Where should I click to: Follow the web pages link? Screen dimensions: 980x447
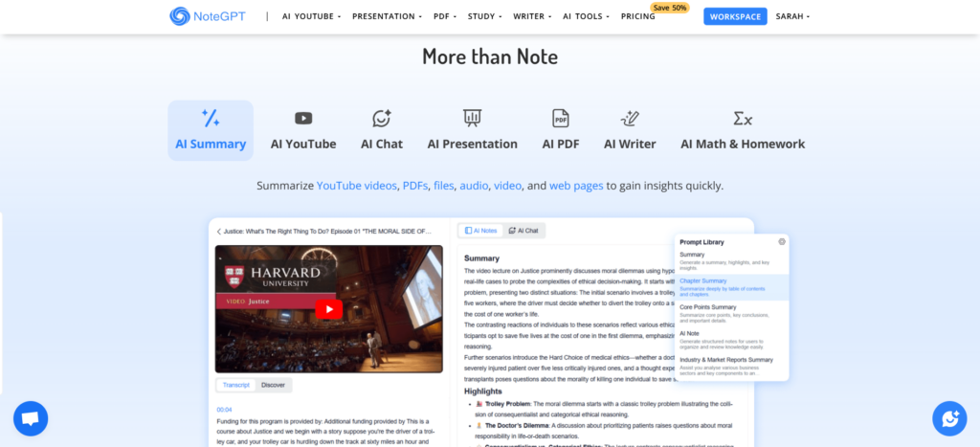(x=576, y=186)
